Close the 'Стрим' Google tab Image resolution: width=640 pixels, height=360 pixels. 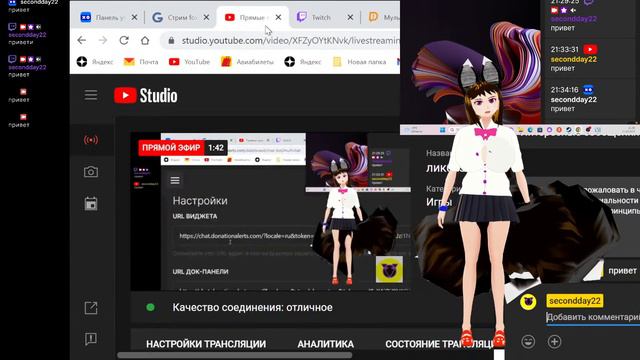point(207,17)
